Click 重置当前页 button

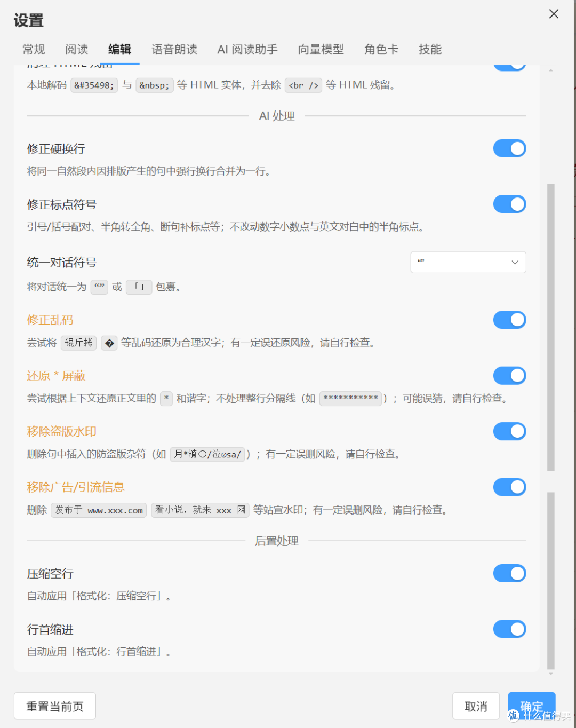click(55, 706)
